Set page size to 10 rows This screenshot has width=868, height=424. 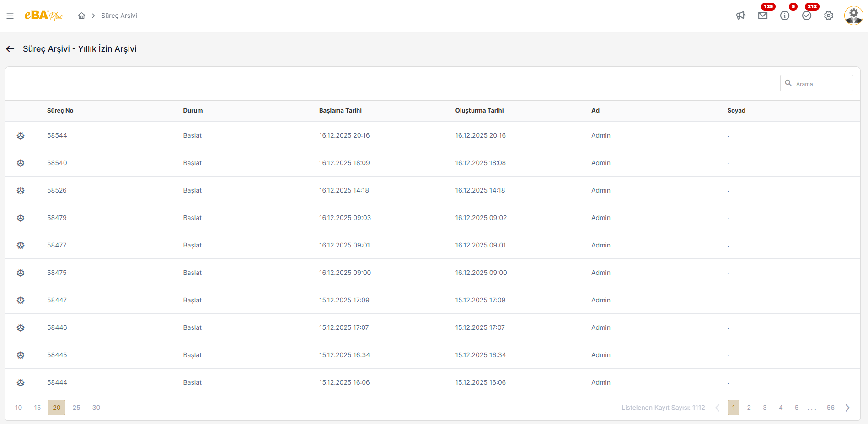point(19,408)
